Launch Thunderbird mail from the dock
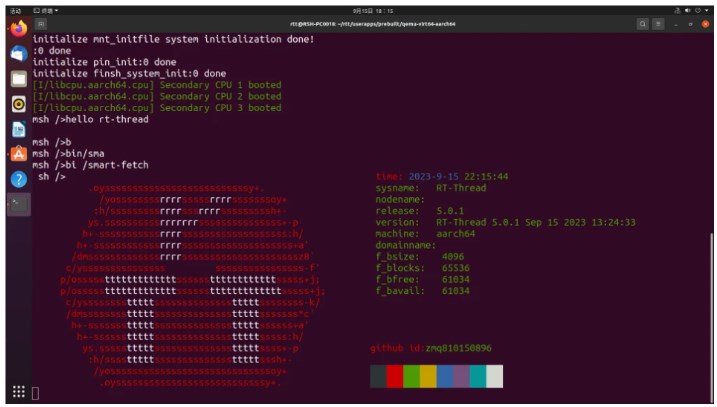 tap(19, 54)
